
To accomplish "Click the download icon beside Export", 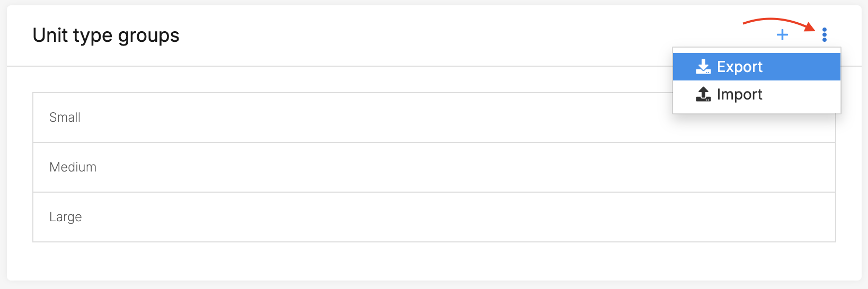I will [703, 67].
